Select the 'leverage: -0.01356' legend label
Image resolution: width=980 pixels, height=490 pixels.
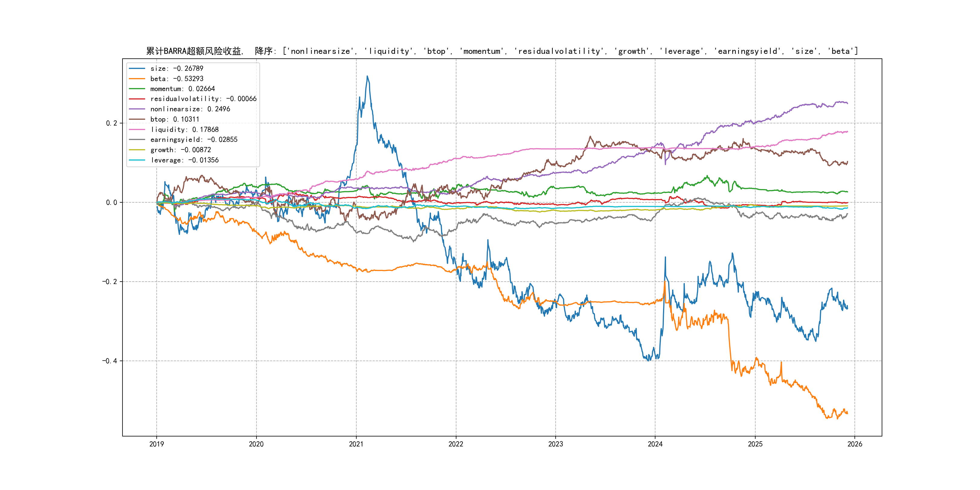tap(185, 160)
